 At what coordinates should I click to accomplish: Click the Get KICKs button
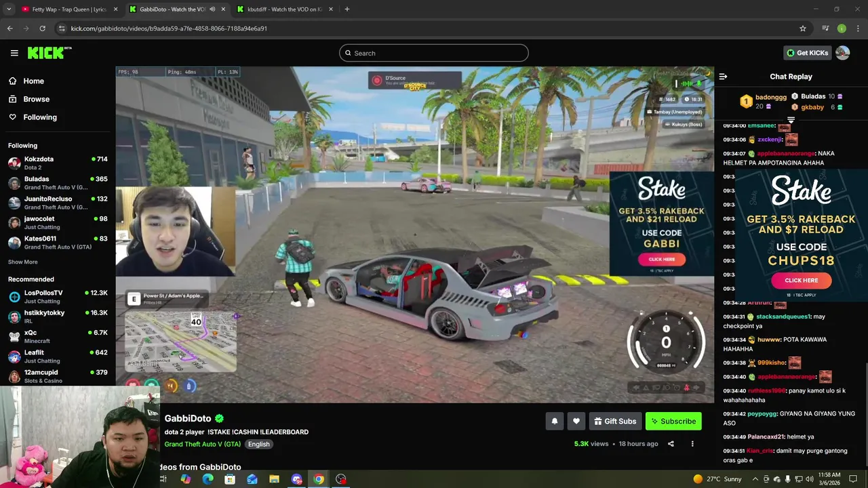807,53
